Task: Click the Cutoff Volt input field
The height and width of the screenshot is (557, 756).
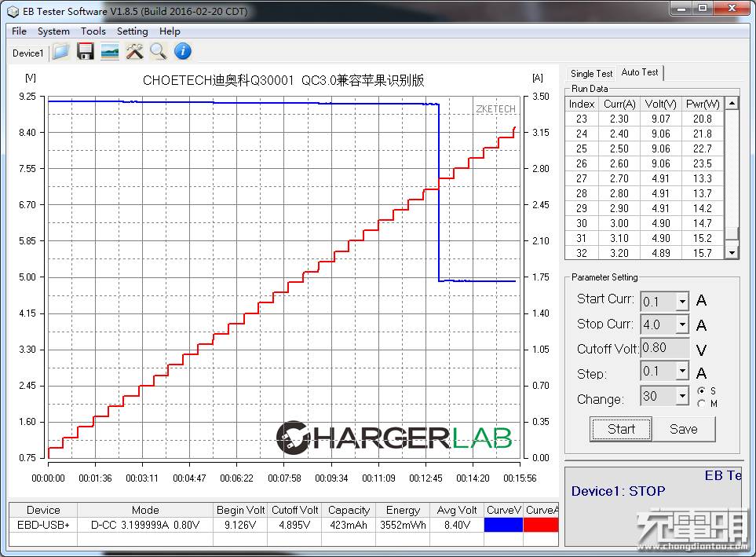Action: click(665, 347)
